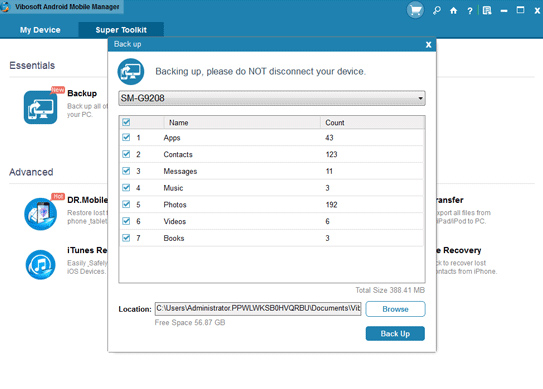
Task: Click the Photos count value 192
Action: (331, 205)
